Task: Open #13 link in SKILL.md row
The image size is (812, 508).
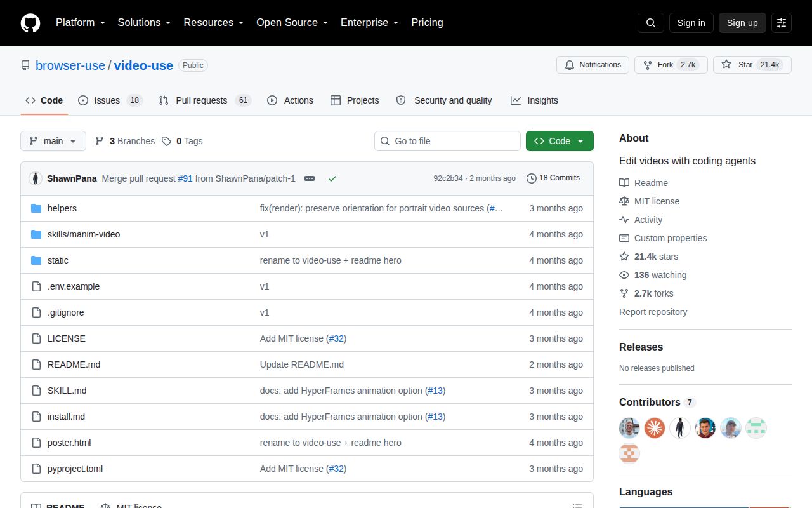Action: 435,391
